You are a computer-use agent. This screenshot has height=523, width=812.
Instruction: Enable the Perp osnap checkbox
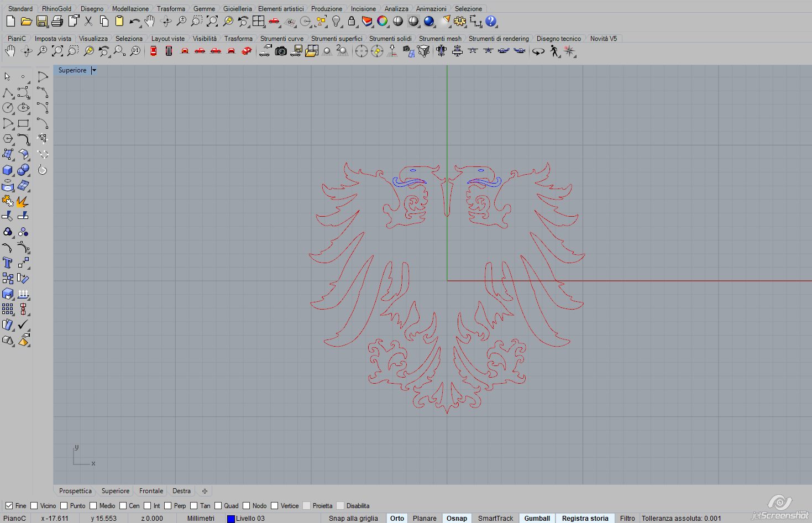point(167,506)
